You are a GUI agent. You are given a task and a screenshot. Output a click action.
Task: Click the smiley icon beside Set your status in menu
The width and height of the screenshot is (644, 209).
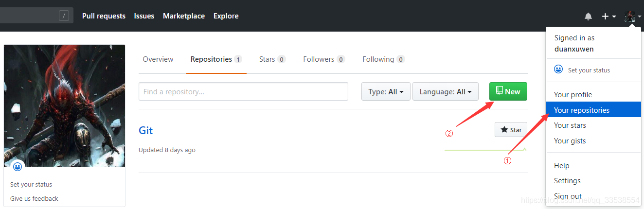559,70
